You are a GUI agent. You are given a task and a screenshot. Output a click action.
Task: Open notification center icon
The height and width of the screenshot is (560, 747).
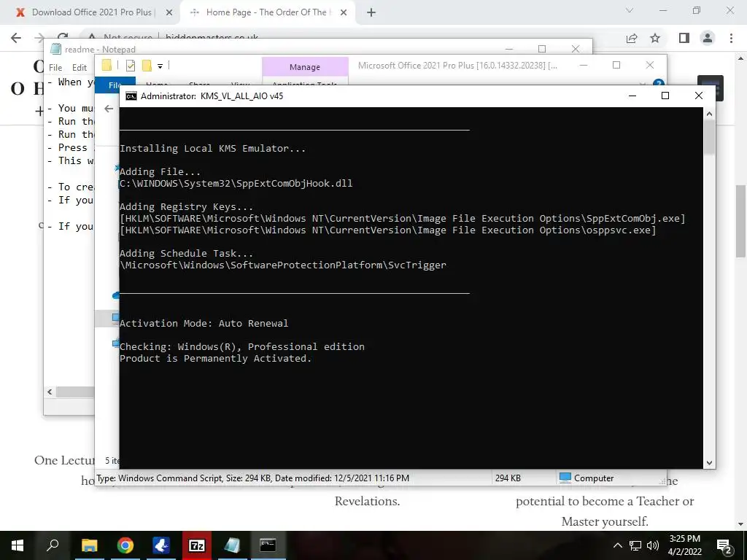click(724, 546)
